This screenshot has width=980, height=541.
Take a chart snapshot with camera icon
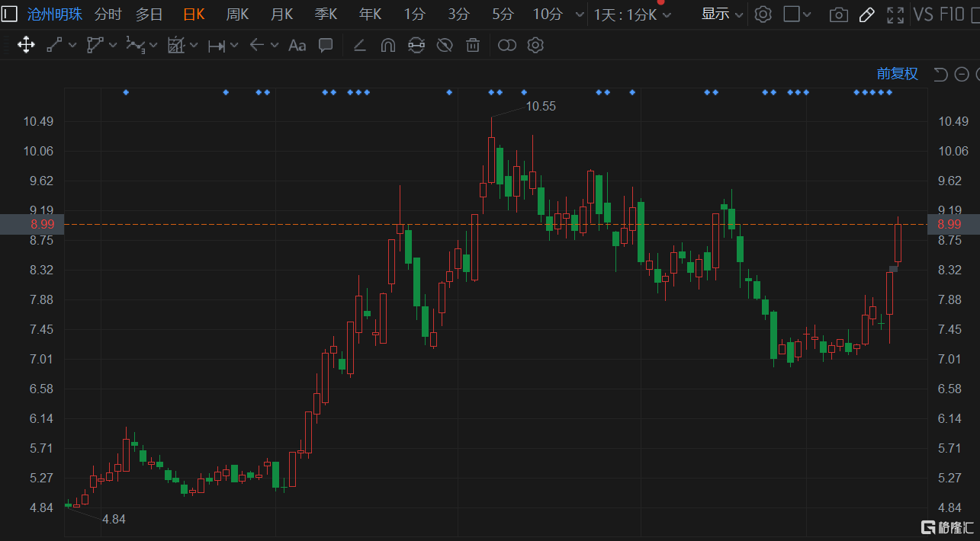pyautogui.click(x=839, y=14)
